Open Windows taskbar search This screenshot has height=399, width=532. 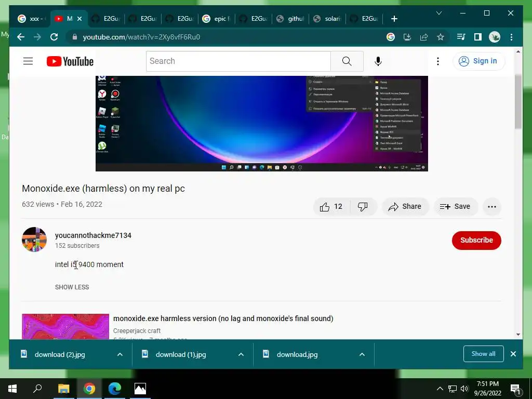click(37, 389)
